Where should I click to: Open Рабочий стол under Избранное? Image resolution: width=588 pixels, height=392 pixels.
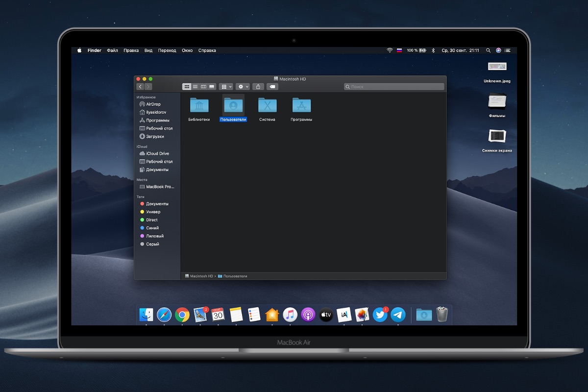pos(156,128)
